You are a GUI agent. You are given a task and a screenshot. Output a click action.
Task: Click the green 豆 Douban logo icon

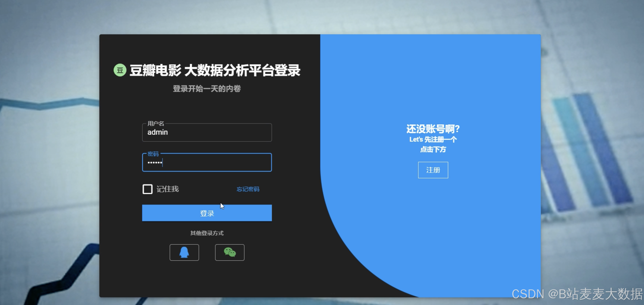pos(120,70)
